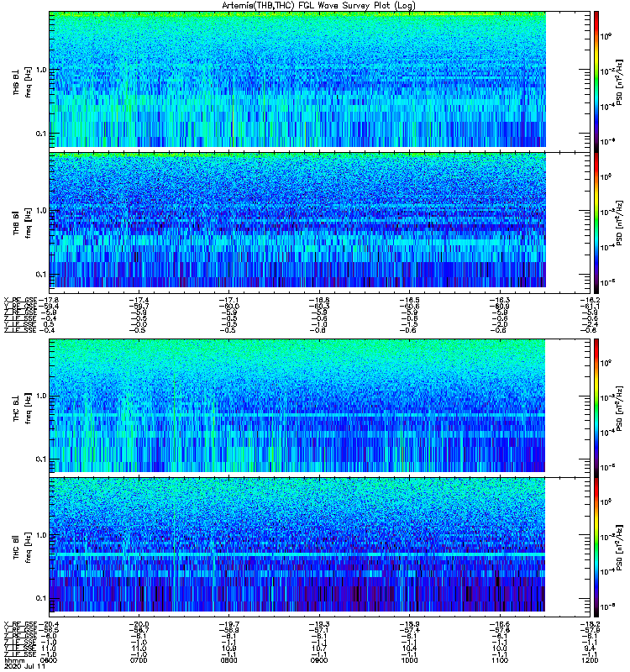Viewport: 630px width, 672px height.
Task: Click the 'PSD [nT²/Hz]' label of THB B⊥ color bar
Action: [x=620, y=81]
